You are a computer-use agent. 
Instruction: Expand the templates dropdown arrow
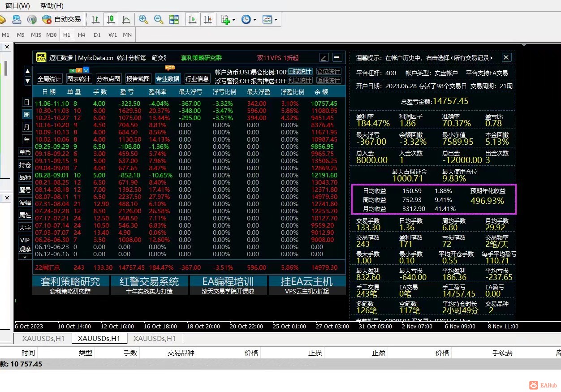pyautogui.click(x=276, y=20)
